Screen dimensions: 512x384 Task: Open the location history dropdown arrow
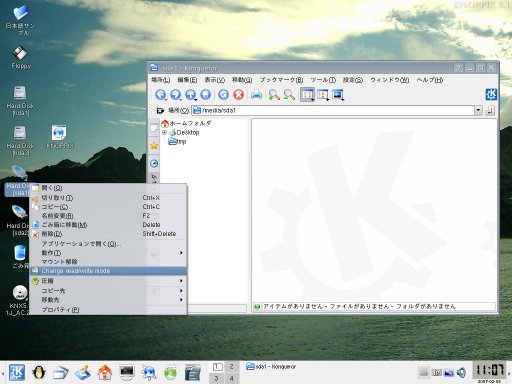click(x=478, y=110)
